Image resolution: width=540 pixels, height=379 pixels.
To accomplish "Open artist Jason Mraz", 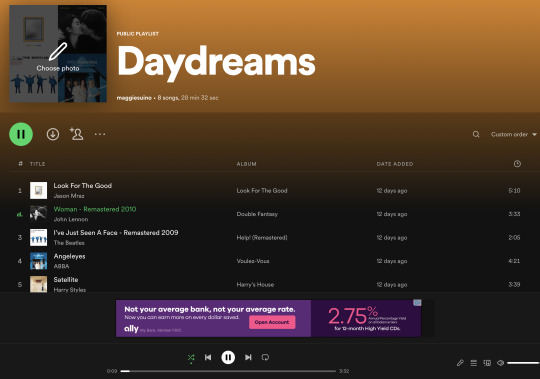I will 69,196.
